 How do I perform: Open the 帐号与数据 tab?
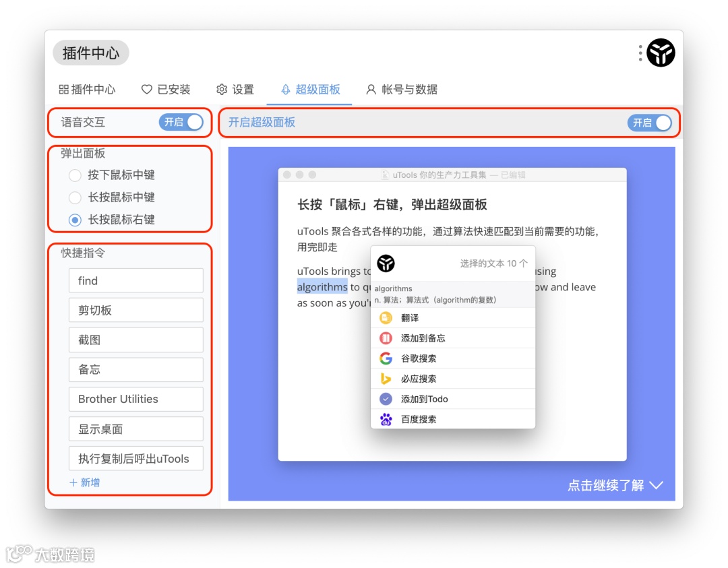pos(402,89)
